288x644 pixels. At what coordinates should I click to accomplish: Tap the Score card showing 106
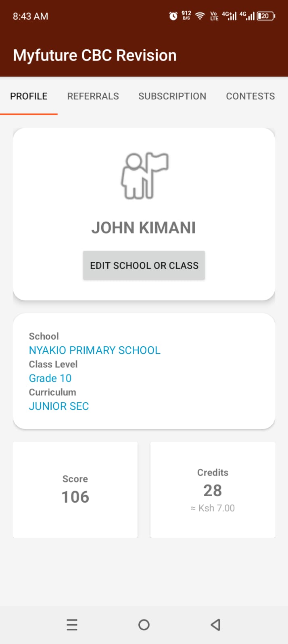tap(75, 490)
